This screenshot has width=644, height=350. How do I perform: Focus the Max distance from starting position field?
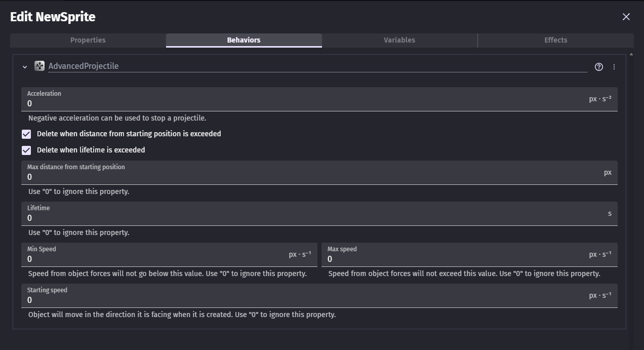pos(304,177)
